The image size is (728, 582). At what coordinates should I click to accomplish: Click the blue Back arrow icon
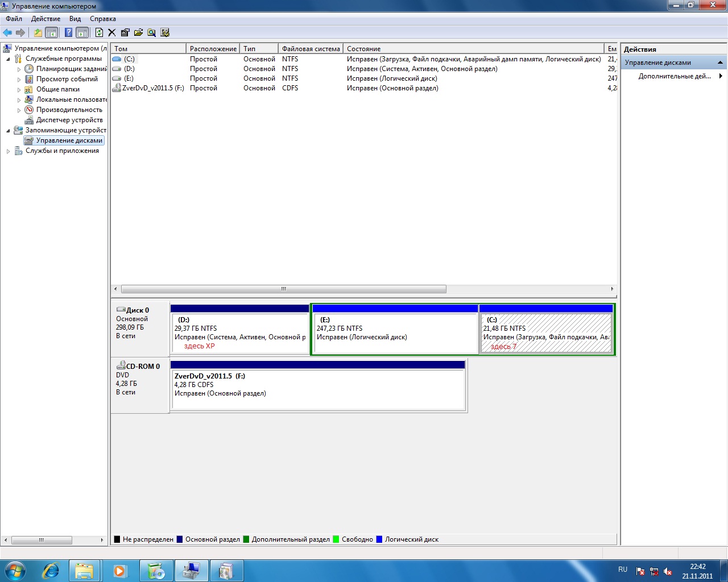[7, 32]
